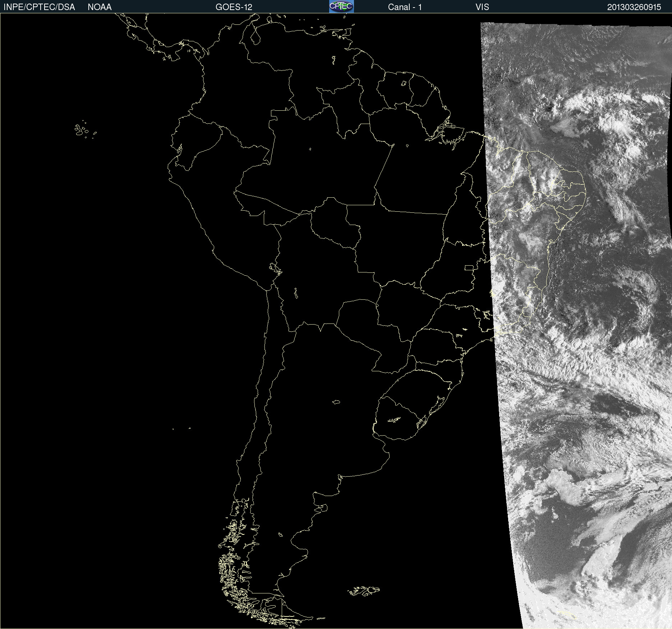The height and width of the screenshot is (629, 672).
Task: Click the 'GOES-12' satellite label
Action: click(234, 7)
